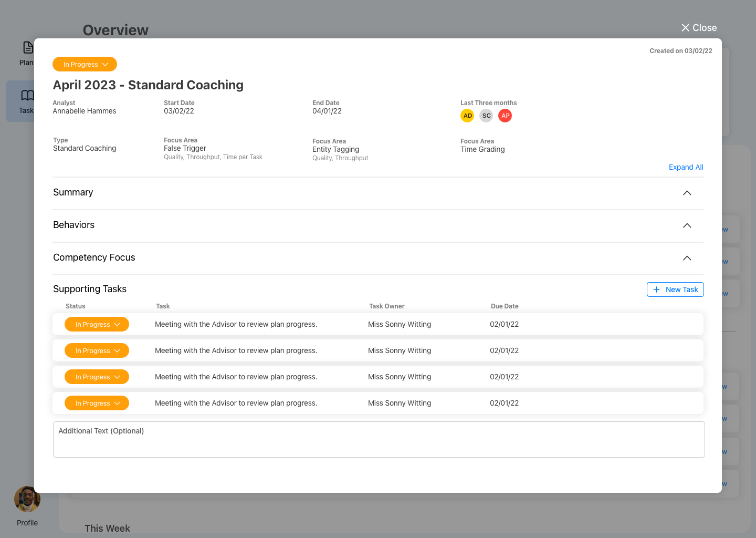Click the yellow AD month badge
Screen dimensions: 756x538
pyautogui.click(x=467, y=116)
